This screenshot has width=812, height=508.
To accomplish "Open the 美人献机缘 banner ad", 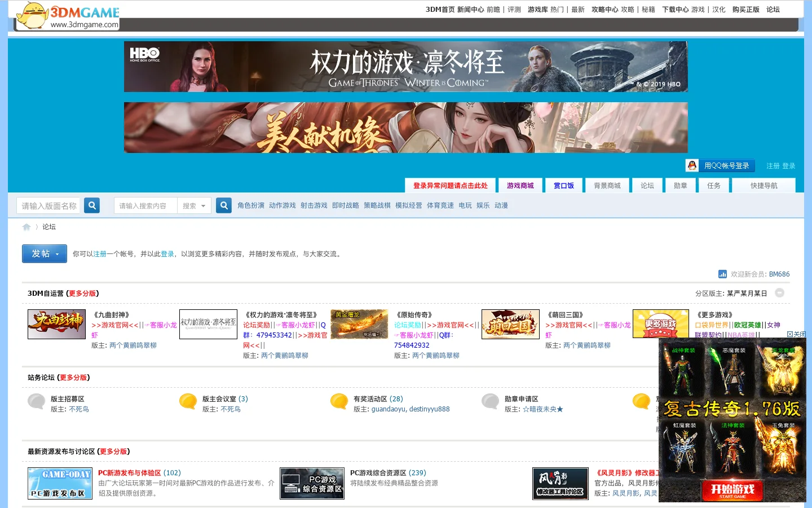I will pyautogui.click(x=406, y=128).
